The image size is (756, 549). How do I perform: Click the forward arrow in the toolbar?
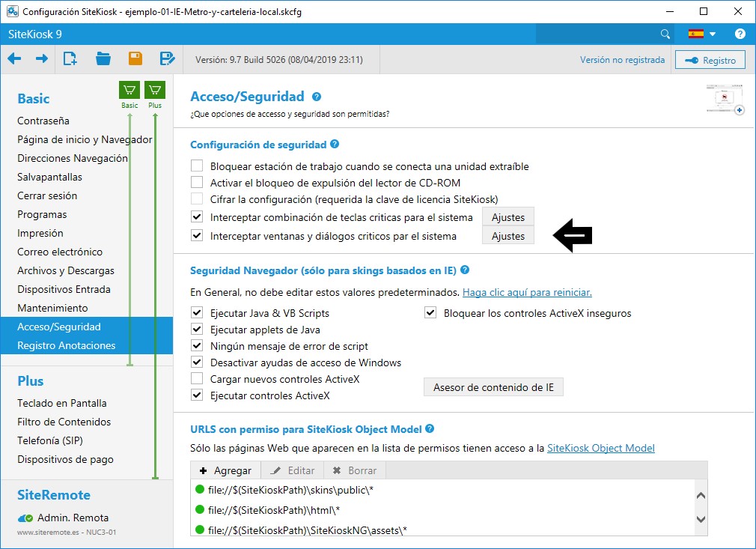(42, 59)
